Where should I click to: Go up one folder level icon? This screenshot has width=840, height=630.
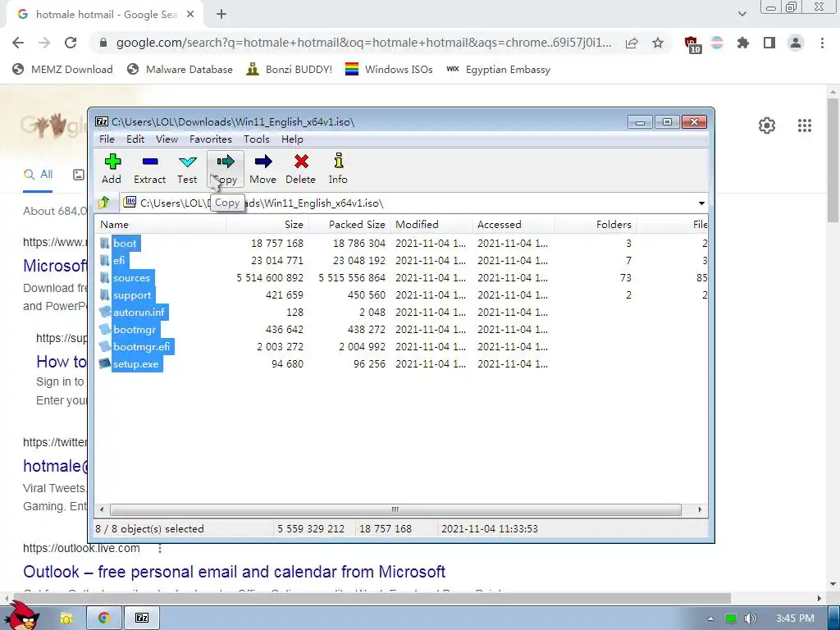coord(104,203)
